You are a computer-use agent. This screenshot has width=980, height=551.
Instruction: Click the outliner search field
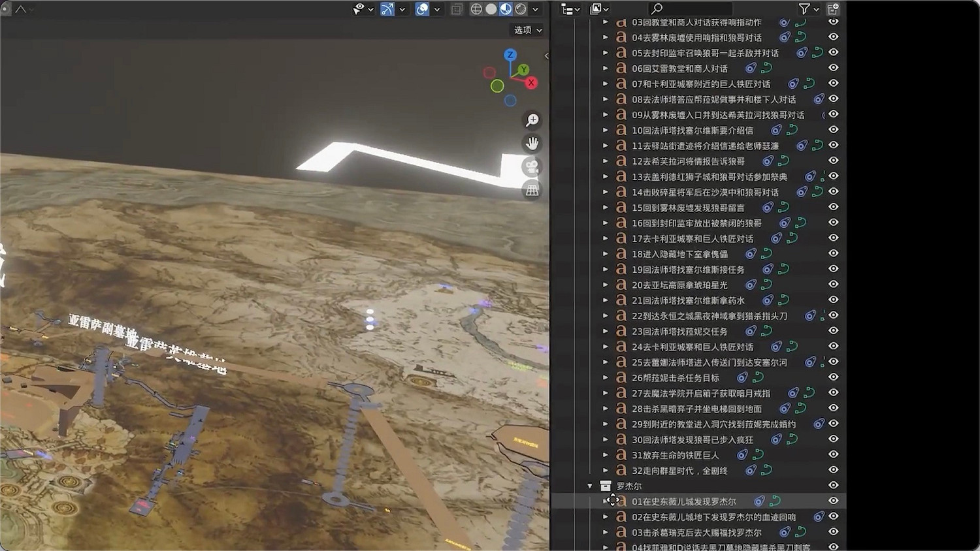tap(693, 9)
